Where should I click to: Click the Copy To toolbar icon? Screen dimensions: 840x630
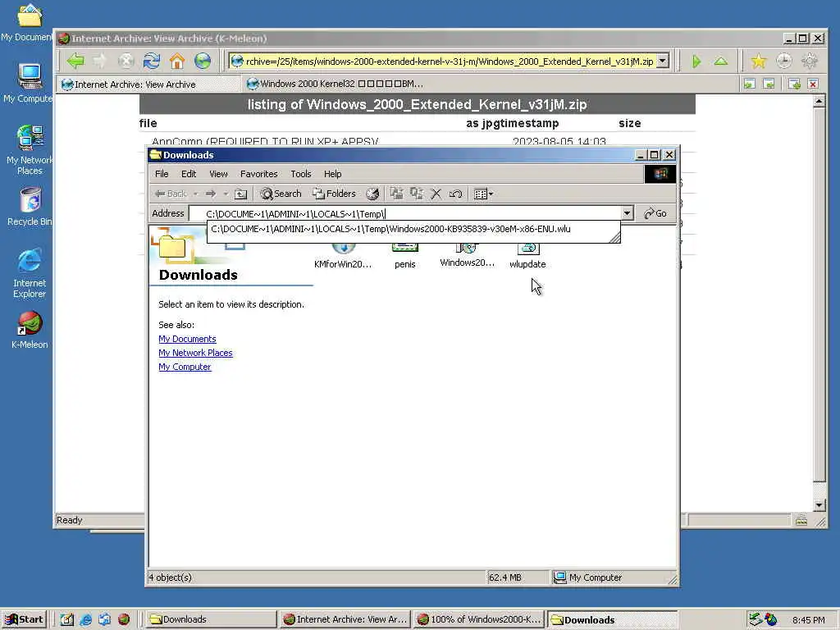[416, 194]
